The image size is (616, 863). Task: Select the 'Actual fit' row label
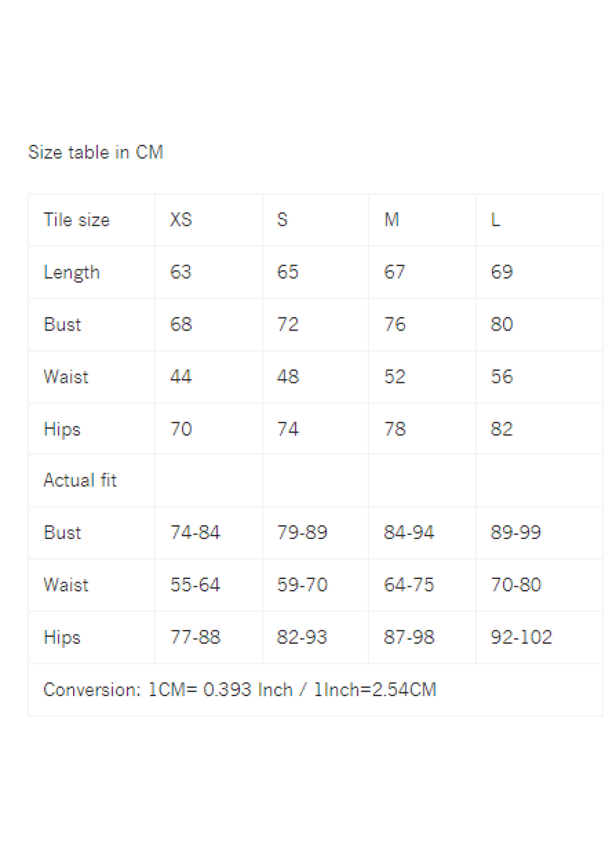pyautogui.click(x=80, y=480)
